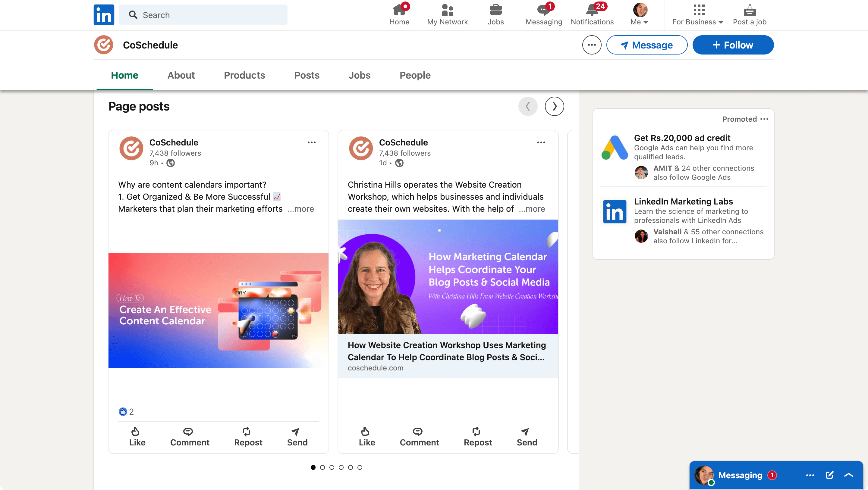Image resolution: width=868 pixels, height=490 pixels.
Task: Repost the content calendar post
Action: click(248, 436)
